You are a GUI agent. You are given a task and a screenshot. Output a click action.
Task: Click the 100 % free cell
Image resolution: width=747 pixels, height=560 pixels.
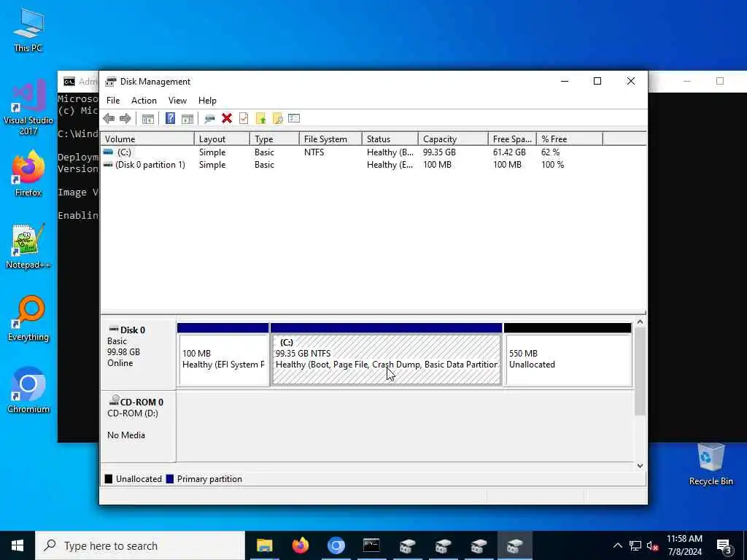(x=553, y=165)
